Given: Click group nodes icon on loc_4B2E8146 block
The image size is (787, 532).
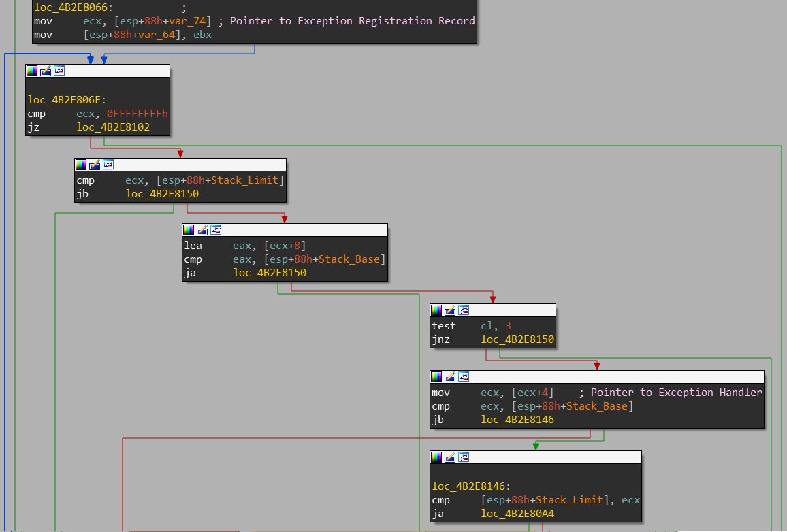Looking at the screenshot, I should [464, 457].
